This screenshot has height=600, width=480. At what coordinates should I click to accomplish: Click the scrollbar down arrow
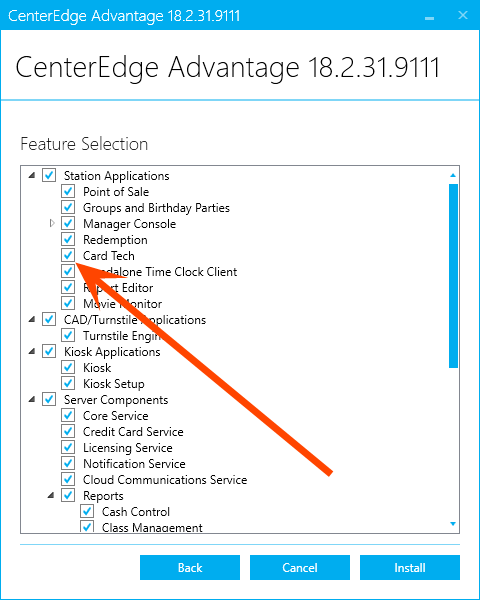(x=453, y=524)
